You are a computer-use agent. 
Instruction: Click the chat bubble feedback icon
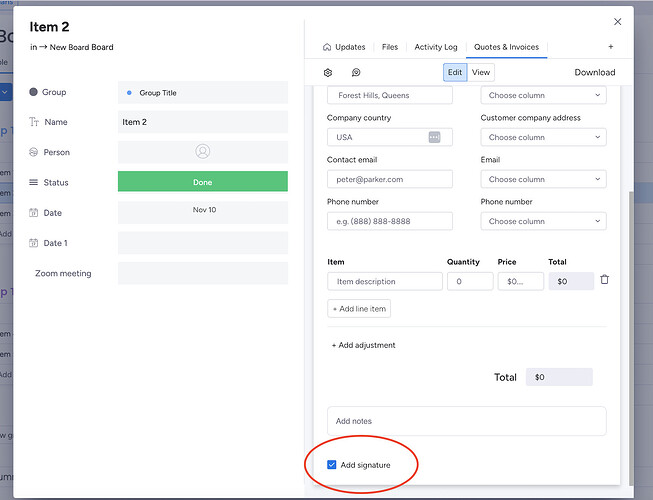point(356,72)
